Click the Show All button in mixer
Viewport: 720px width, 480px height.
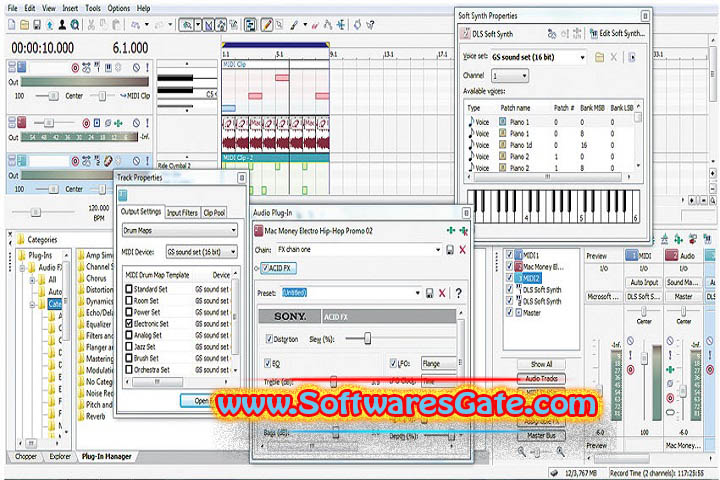pos(541,364)
